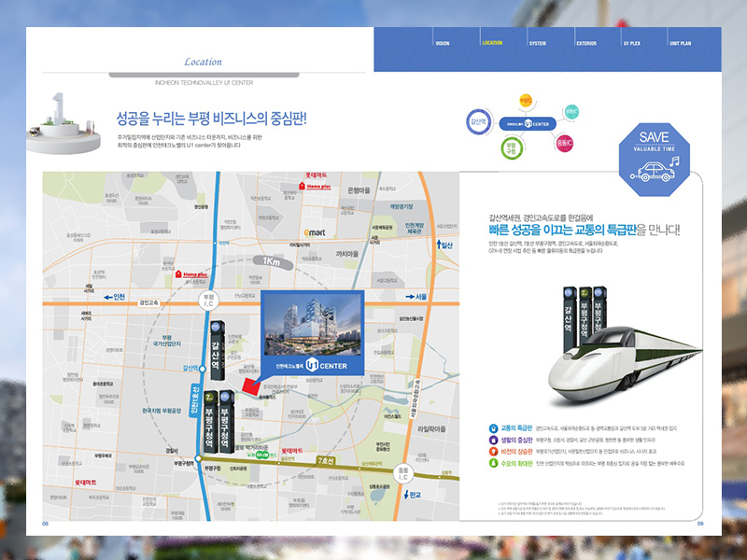The image size is (747, 560).
Task: Click the yellow 부평IC circle in the diagram
Action: point(526,101)
